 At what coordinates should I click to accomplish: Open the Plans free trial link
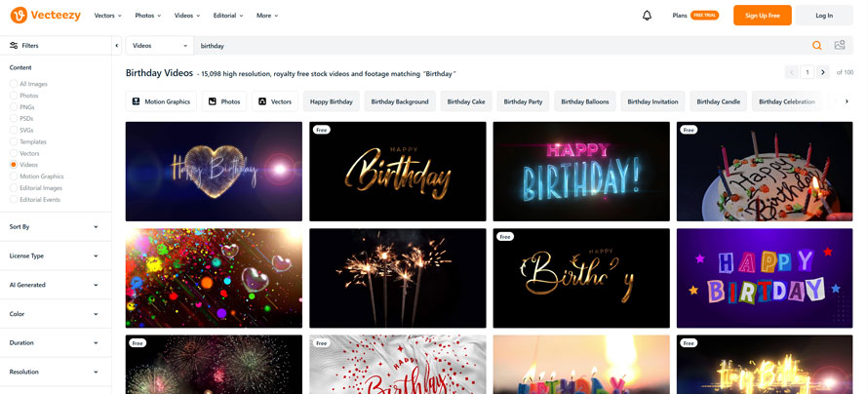click(695, 16)
